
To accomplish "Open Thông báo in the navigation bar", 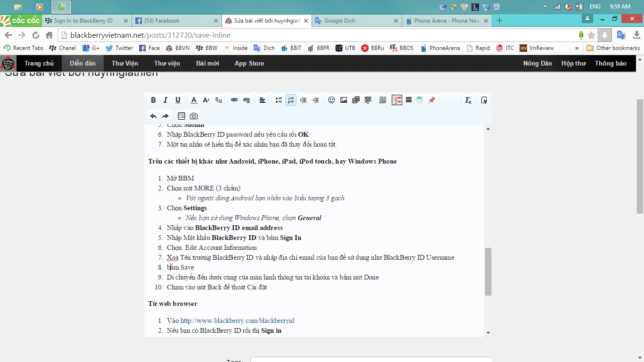I will [x=611, y=63].
